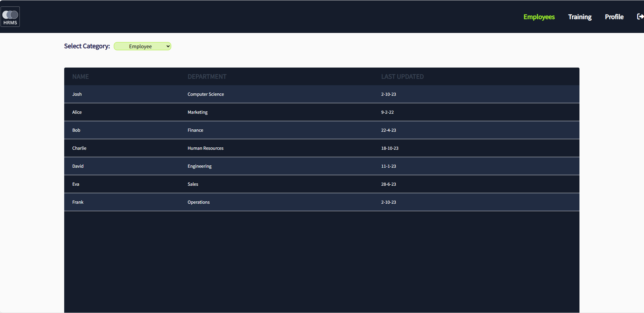Click the date 28-6-23 in Eva's row
Image resolution: width=644 pixels, height=313 pixels.
pos(389,184)
